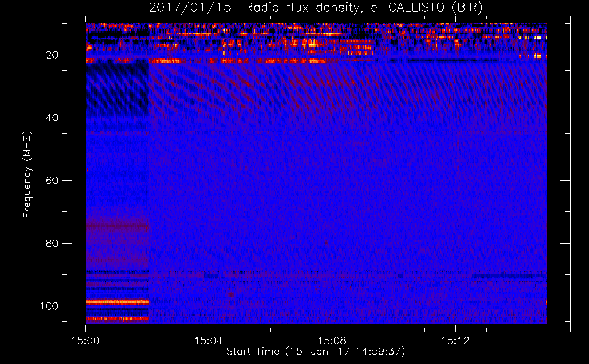This screenshot has height=364, width=589.
Task: Click the '15:00' time tick label
Action: (86, 341)
